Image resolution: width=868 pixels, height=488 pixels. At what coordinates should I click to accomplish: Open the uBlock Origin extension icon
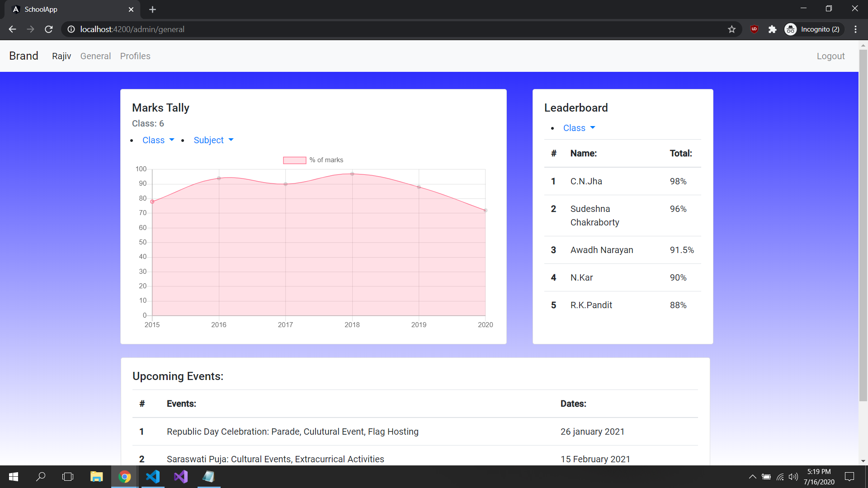[x=754, y=29]
